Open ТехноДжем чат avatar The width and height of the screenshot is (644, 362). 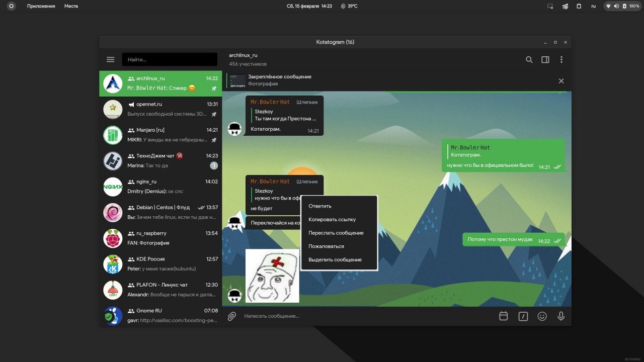point(113,161)
